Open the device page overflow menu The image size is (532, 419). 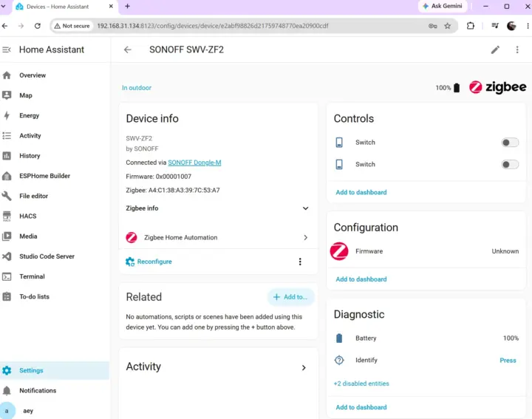click(517, 50)
